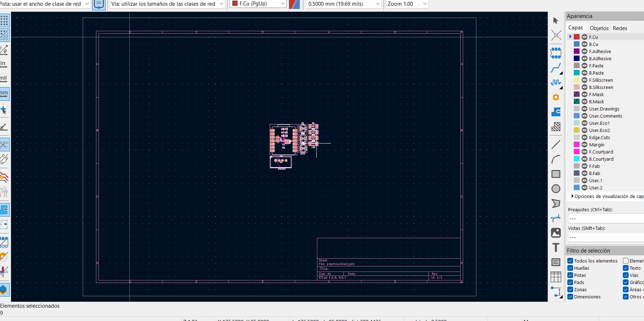This screenshot has width=644, height=321.
Task: Select the rule area hatched tool
Action: pyautogui.click(x=556, y=127)
